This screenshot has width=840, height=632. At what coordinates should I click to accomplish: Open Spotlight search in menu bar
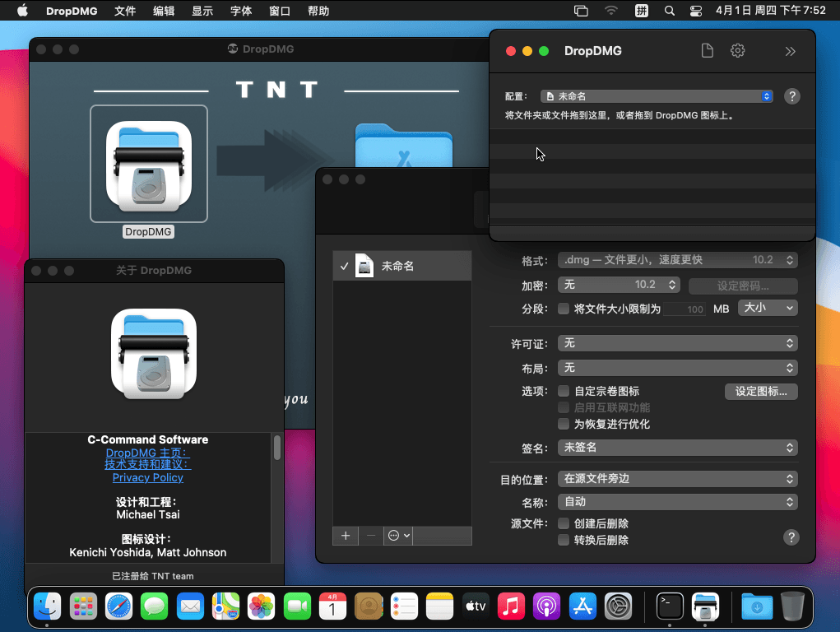point(669,11)
